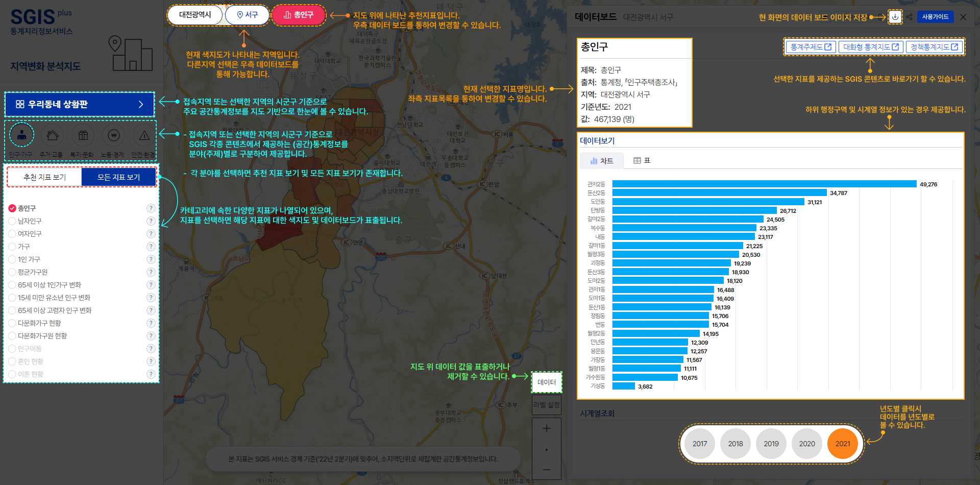The width and height of the screenshot is (980, 485).
Task: Select year 2019 in time series
Action: point(771,444)
